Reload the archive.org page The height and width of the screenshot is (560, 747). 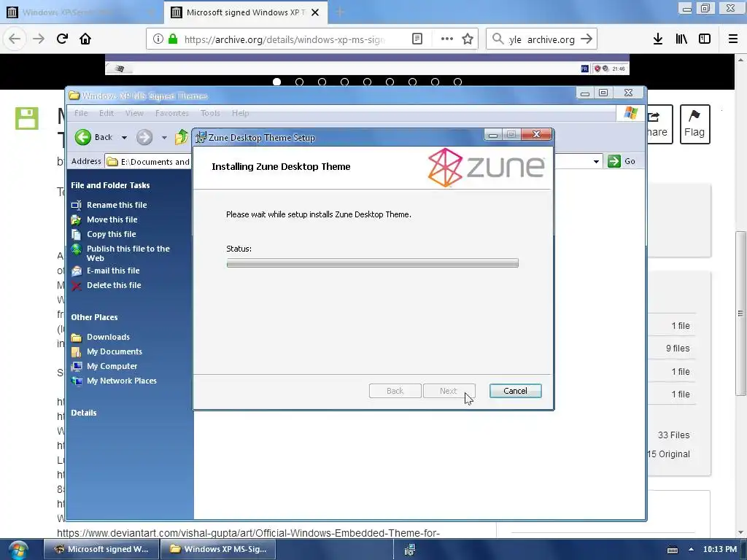point(62,39)
